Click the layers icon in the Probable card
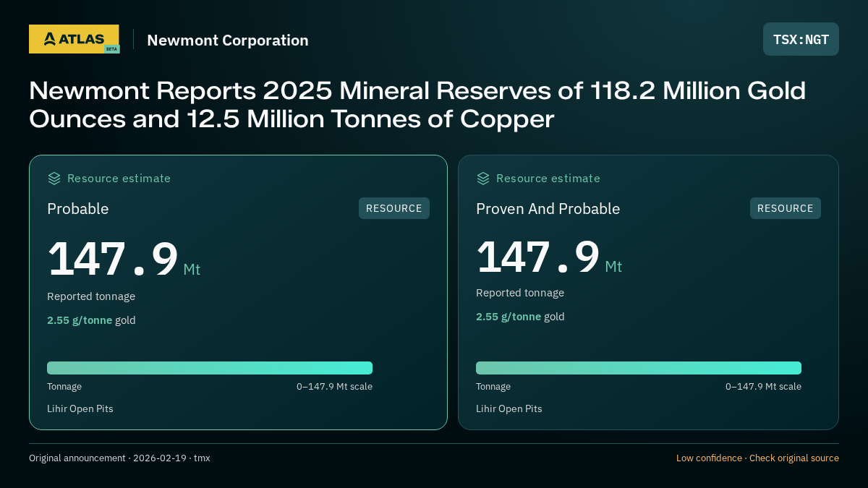The width and height of the screenshot is (868, 488). (x=54, y=179)
